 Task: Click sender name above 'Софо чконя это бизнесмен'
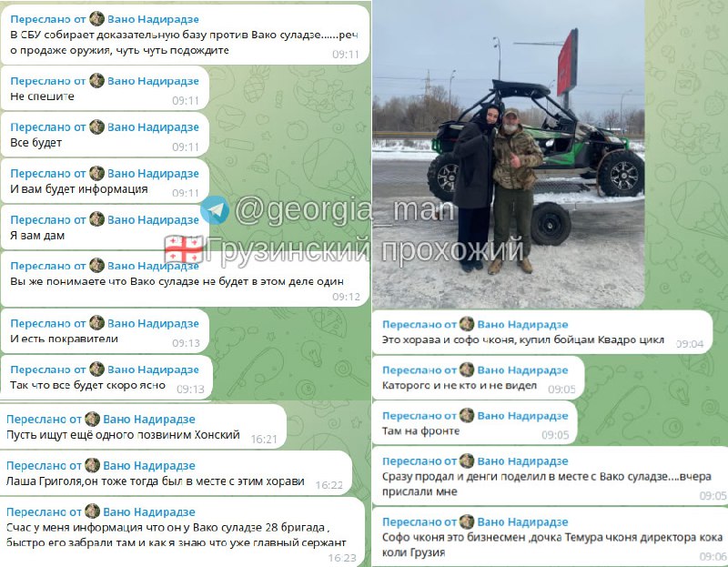522,522
